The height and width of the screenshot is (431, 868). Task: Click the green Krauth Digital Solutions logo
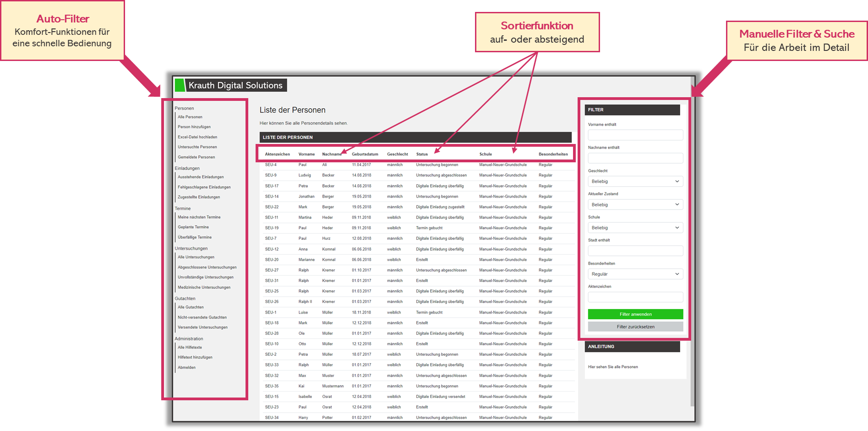pos(180,85)
